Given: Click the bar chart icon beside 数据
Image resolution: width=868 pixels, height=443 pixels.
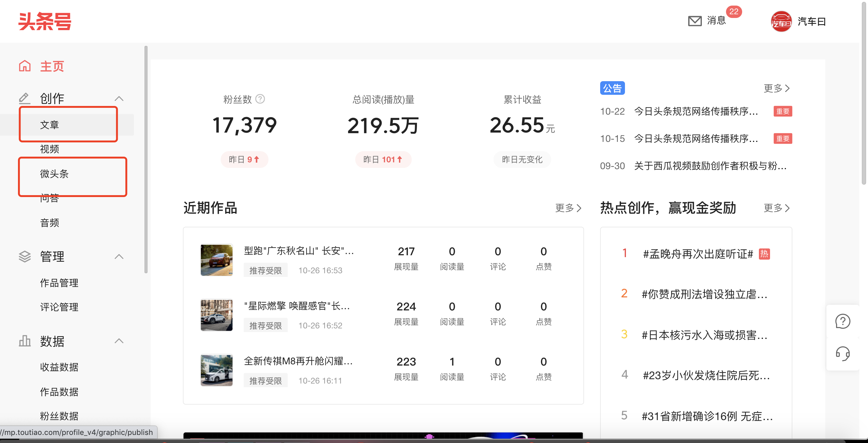Looking at the screenshot, I should point(24,341).
